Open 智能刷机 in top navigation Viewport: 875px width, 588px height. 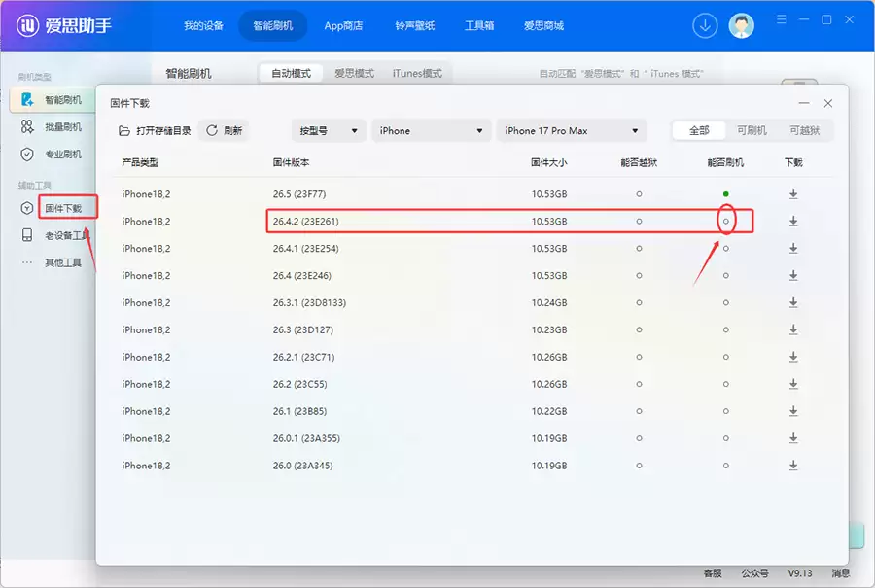click(x=273, y=25)
